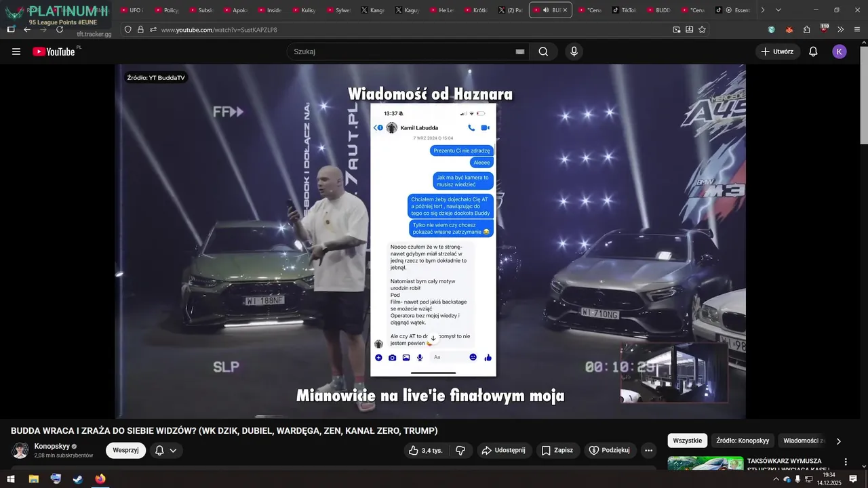This screenshot has width=868, height=488.
Task: Click Firefox icon in taskbar
Action: pos(100,479)
